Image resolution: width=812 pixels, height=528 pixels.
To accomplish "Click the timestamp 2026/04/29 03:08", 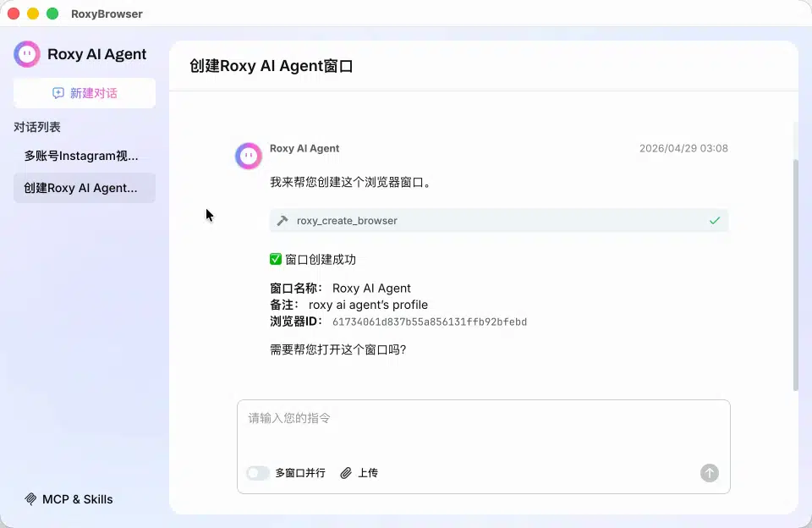I will [x=683, y=148].
